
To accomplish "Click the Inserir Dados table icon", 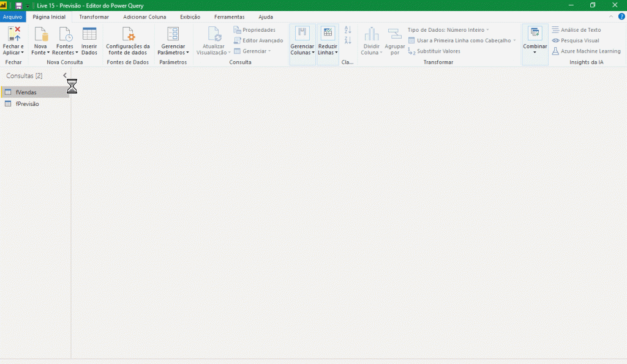I will [x=89, y=34].
